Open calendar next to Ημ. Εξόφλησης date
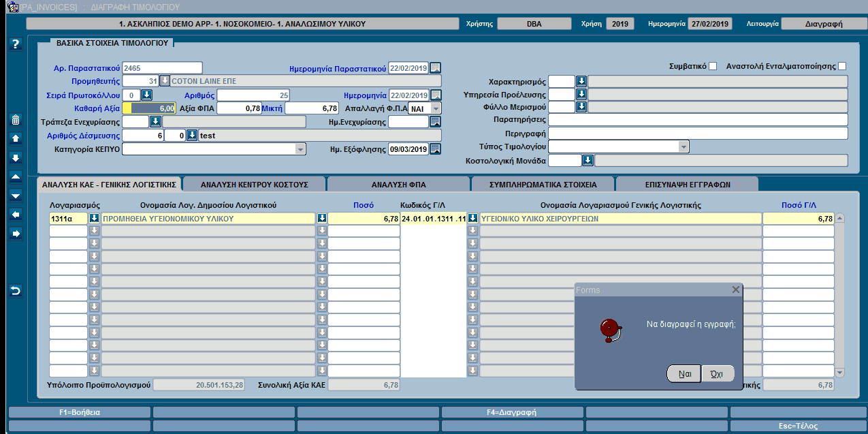The height and width of the screenshot is (434, 868). [436, 149]
